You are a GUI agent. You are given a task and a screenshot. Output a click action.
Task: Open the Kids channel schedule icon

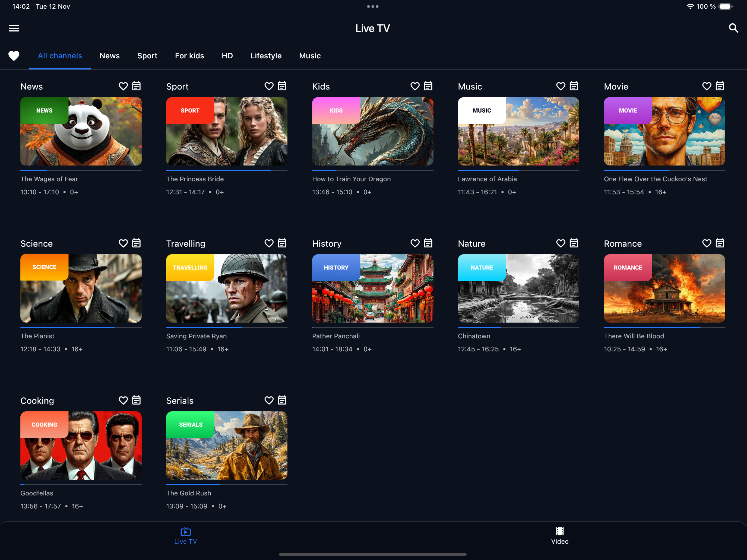428,86
